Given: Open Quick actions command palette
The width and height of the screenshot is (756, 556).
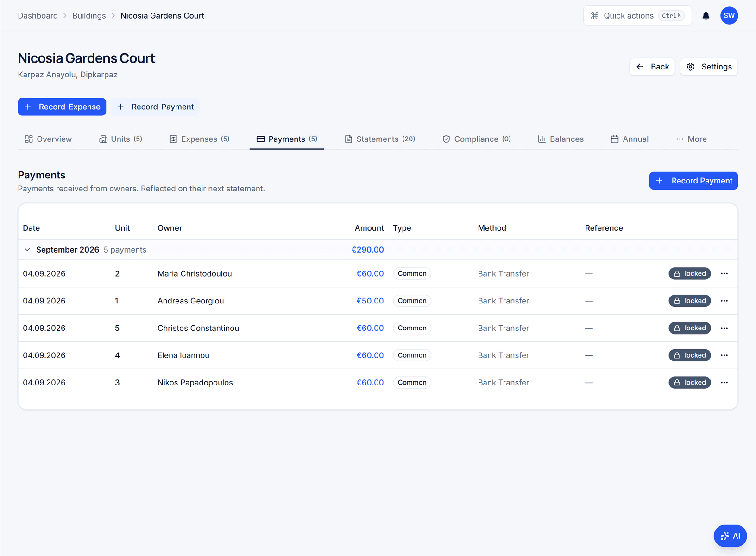Looking at the screenshot, I should click(x=637, y=16).
